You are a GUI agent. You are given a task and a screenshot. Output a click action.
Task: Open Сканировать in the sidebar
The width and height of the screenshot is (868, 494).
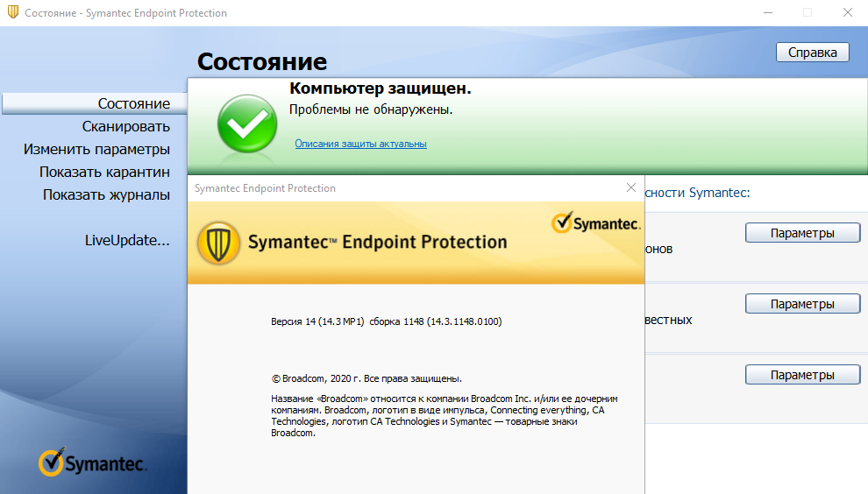(125, 127)
